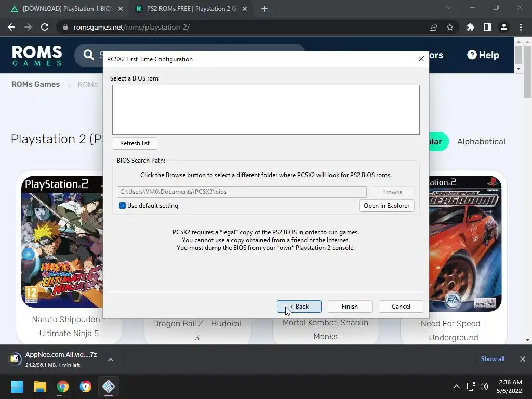This screenshot has height=399, width=532.
Task: Click inside the BIOS rom list box
Action: coord(266,110)
